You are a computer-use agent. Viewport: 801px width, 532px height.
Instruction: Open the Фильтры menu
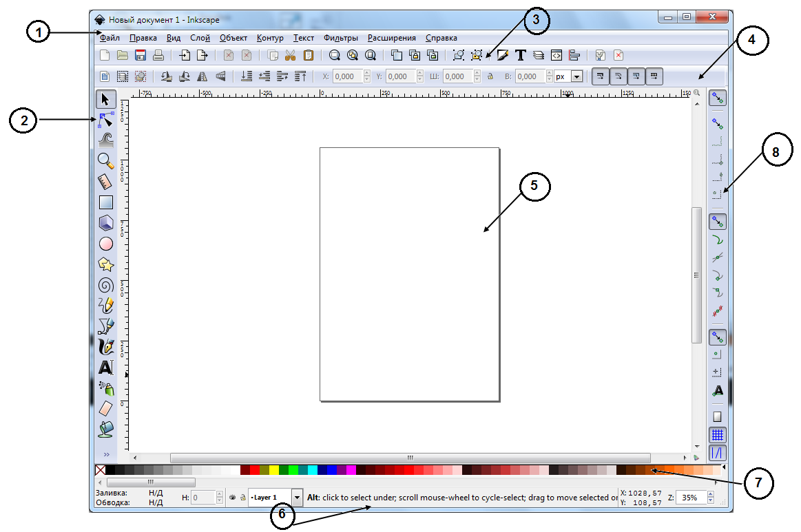coord(340,38)
